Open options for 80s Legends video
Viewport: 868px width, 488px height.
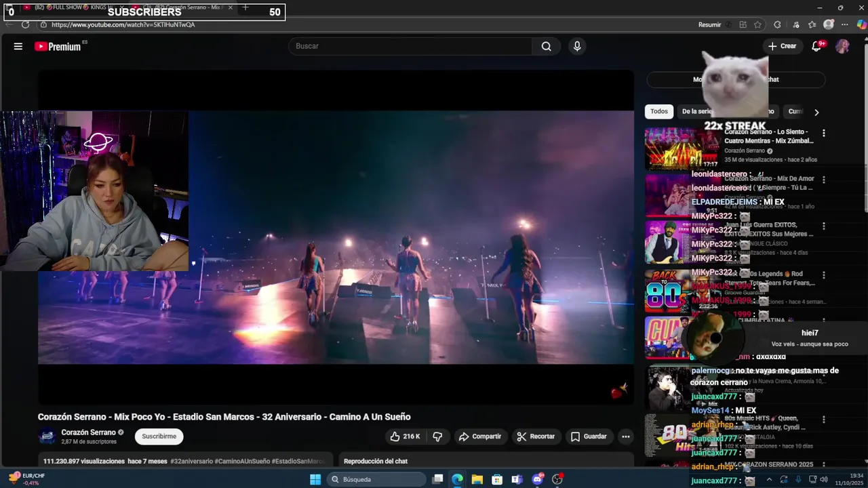pos(823,275)
